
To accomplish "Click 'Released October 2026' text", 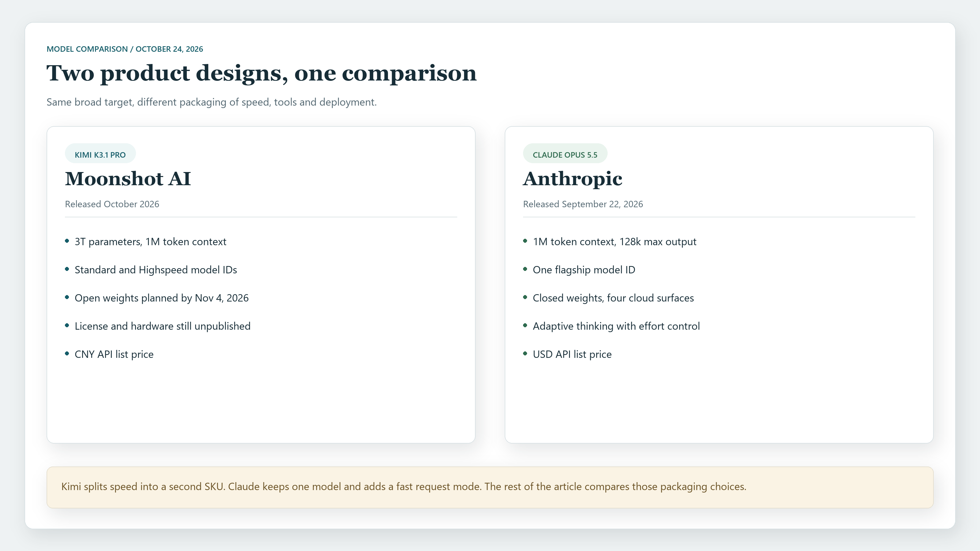I will pyautogui.click(x=112, y=204).
